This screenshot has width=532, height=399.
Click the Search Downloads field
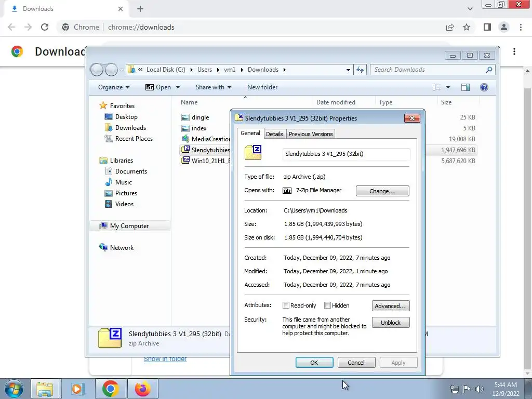coord(428,70)
